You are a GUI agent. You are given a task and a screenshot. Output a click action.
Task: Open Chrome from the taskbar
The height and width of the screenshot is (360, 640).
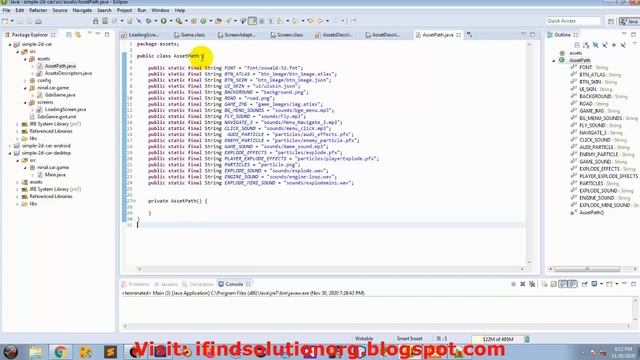pos(60,352)
